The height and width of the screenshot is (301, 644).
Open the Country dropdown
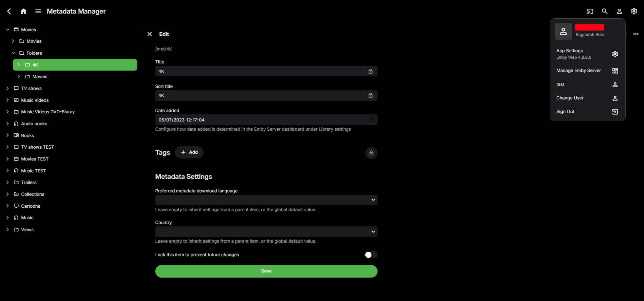tap(266, 231)
